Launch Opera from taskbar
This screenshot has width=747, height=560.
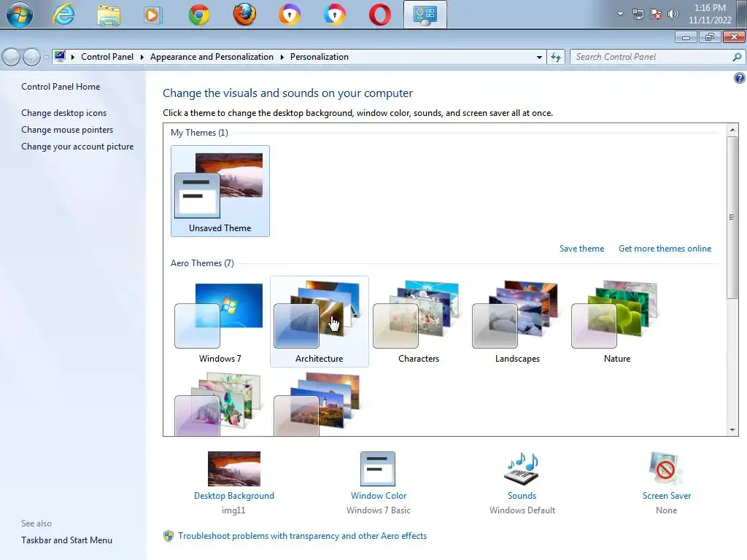point(379,15)
